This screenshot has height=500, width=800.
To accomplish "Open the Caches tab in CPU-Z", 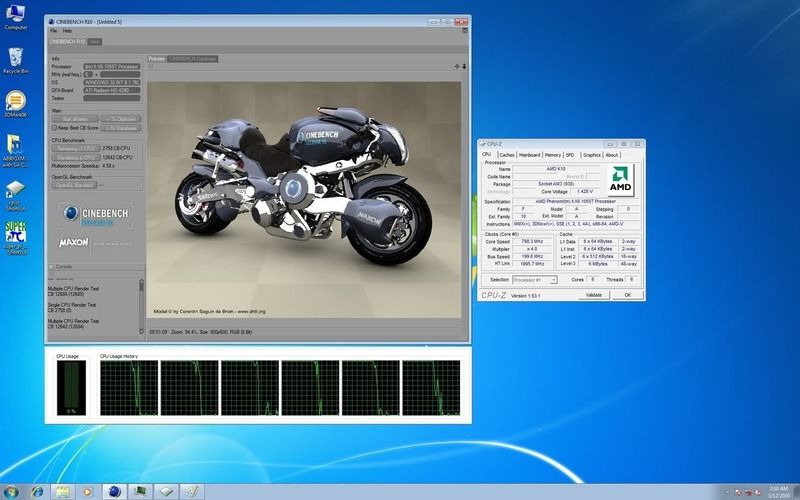I will coord(507,155).
